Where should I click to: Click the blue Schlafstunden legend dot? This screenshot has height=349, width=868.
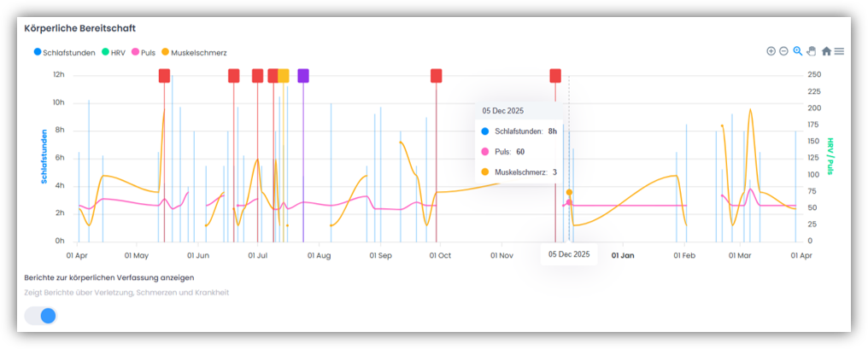[x=38, y=53]
